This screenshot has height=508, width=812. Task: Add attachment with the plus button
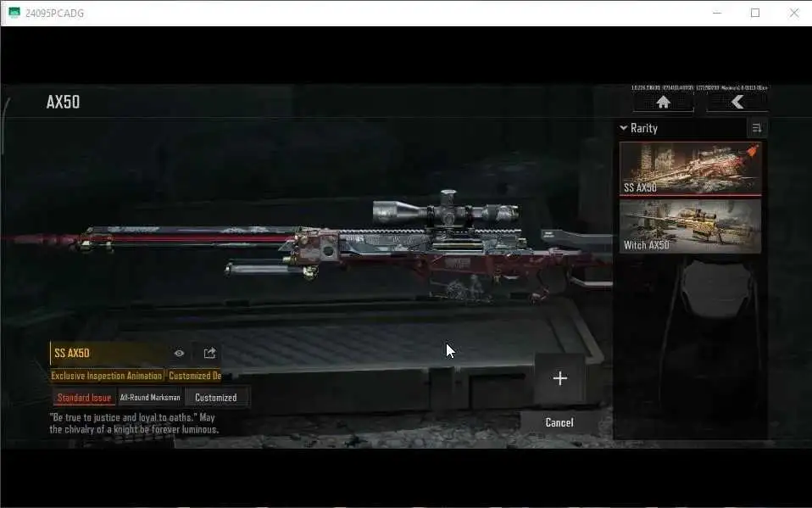pyautogui.click(x=559, y=378)
